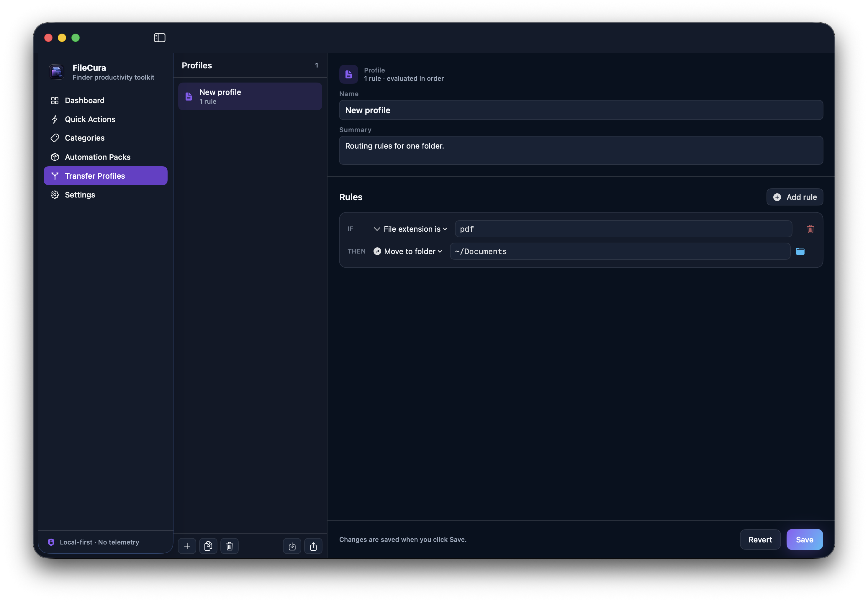Viewport: 868px width, 602px height.
Task: Open the Dashboard section
Action: [x=105, y=100]
